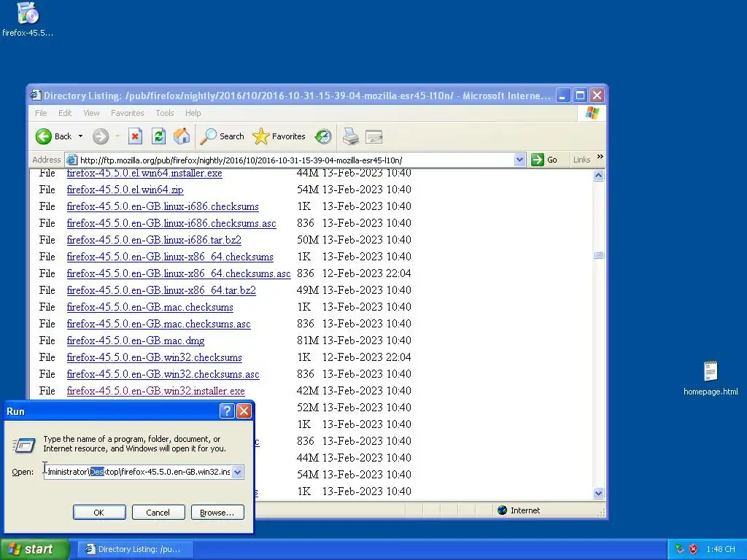Click the URL address bar text
This screenshot has height=560, width=747.
pyautogui.click(x=241, y=160)
